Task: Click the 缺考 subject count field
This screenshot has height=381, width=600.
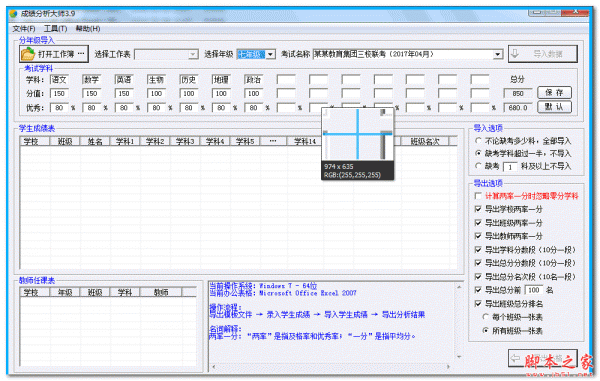Action: point(510,167)
